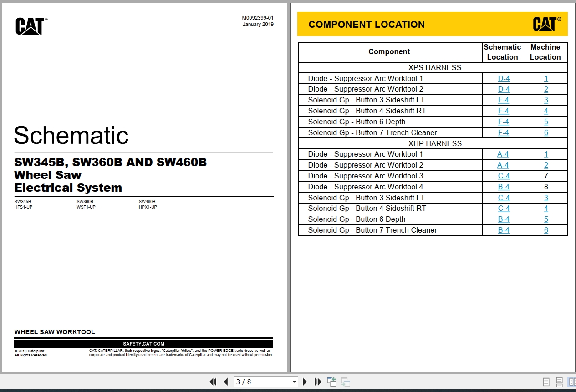Click the Schematic Location column header
This screenshot has height=392, width=576.
point(503,52)
